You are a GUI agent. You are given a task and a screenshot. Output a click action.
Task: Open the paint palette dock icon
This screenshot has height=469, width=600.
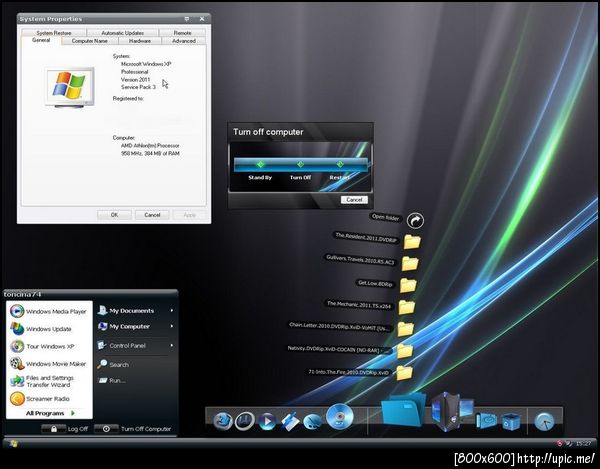(313, 422)
